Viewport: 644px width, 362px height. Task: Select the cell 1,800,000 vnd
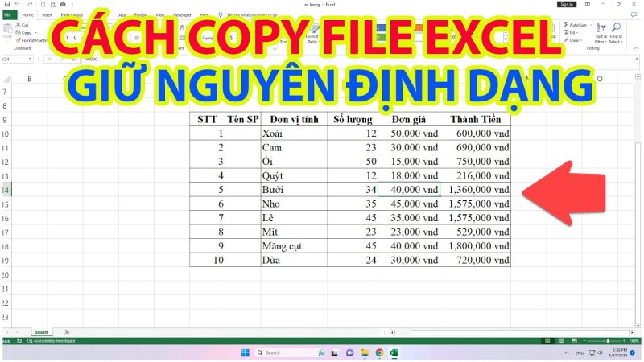coord(475,246)
